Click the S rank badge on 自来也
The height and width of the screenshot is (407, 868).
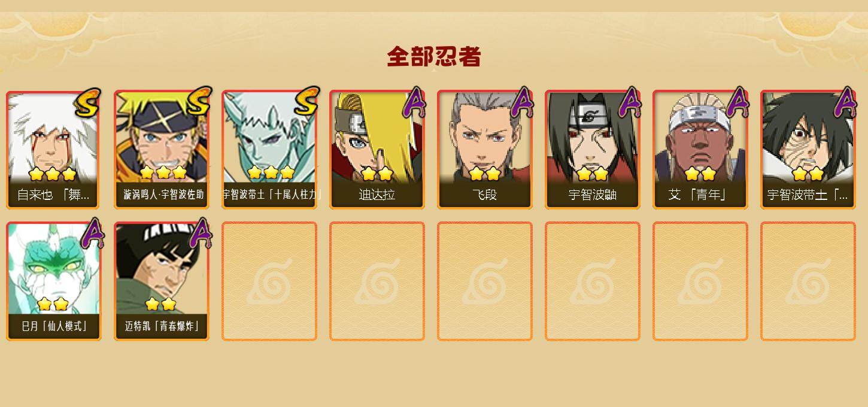pyautogui.click(x=88, y=102)
